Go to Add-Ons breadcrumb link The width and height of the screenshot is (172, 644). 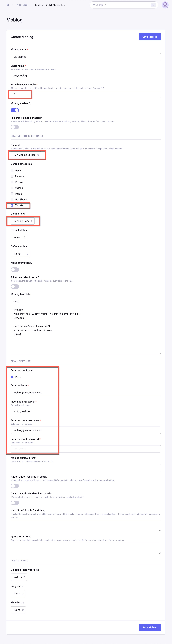click(x=22, y=5)
